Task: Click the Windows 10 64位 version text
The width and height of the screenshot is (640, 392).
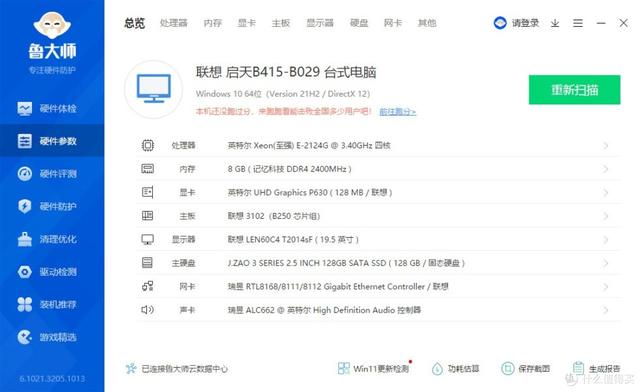Action: [x=283, y=94]
